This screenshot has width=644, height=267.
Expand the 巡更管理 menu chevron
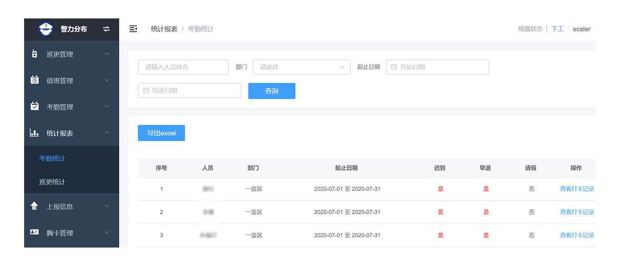coord(107,54)
